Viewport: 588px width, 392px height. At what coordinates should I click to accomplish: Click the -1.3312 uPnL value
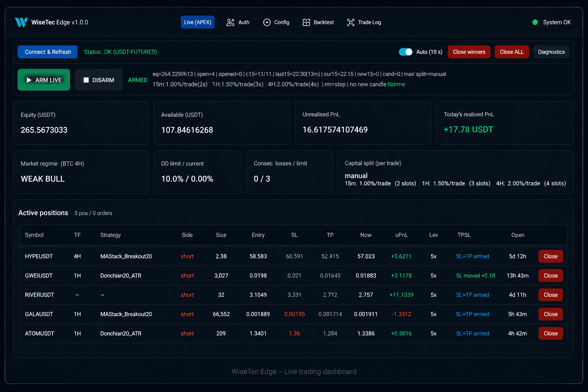pos(401,314)
